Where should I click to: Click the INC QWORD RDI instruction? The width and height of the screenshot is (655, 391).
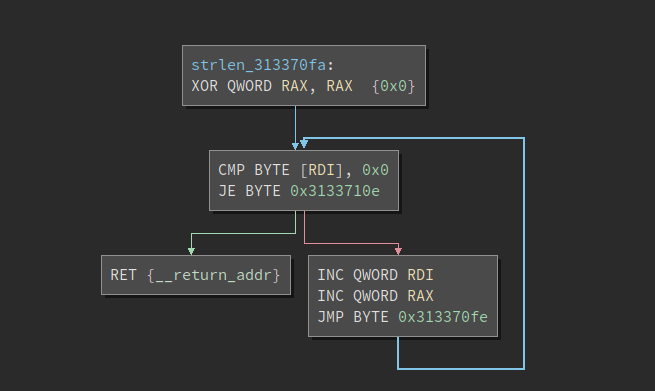point(376,275)
